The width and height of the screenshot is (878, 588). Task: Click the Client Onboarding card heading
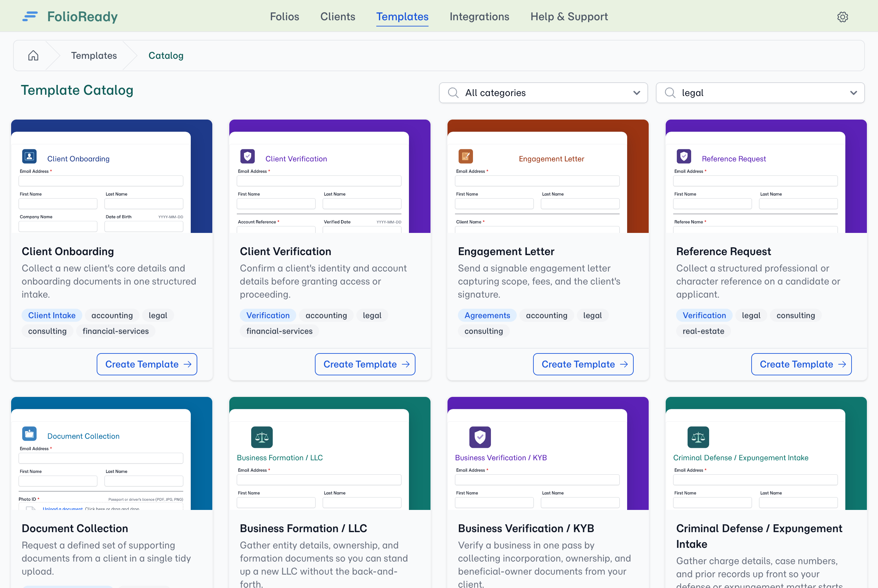pyautogui.click(x=68, y=251)
